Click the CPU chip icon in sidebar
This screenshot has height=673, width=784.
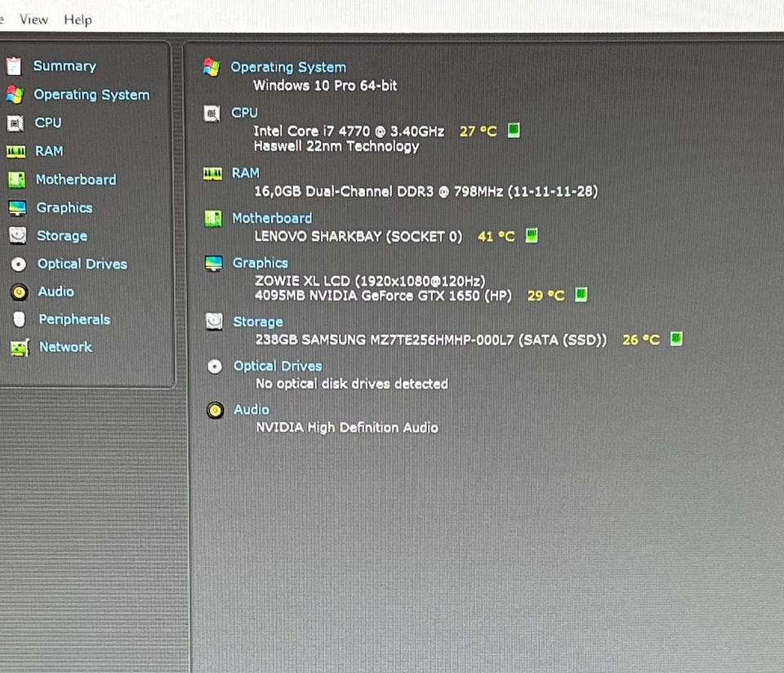[x=16, y=123]
